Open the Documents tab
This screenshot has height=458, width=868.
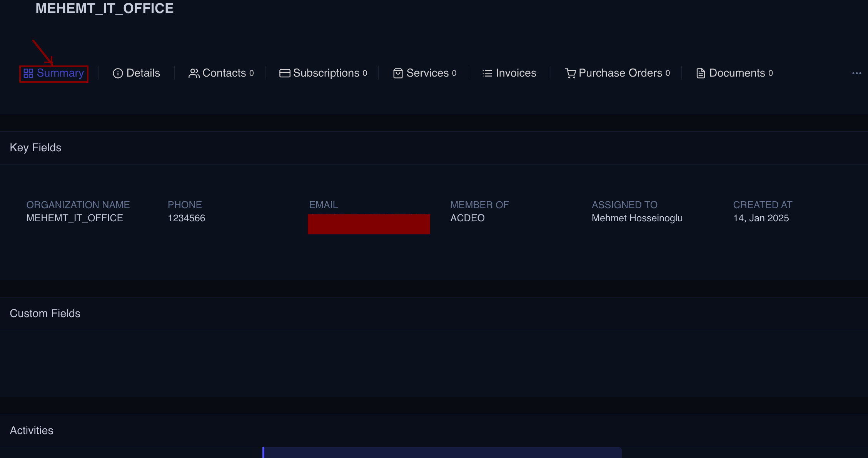click(737, 73)
